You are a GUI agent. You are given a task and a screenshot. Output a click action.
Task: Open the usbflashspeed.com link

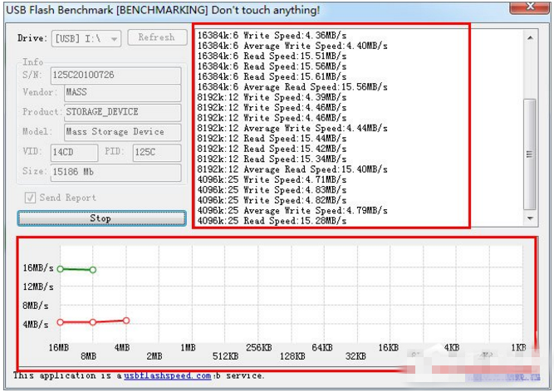pyautogui.click(x=168, y=375)
